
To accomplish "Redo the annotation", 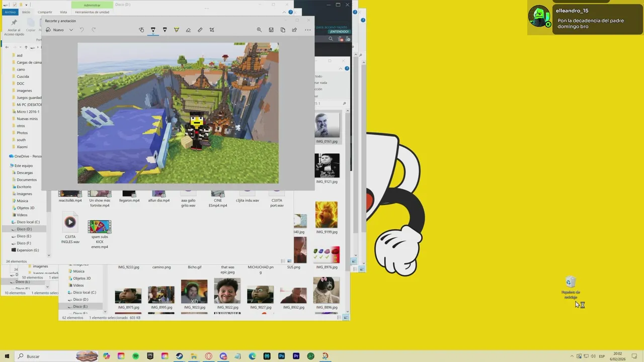I will [x=94, y=30].
